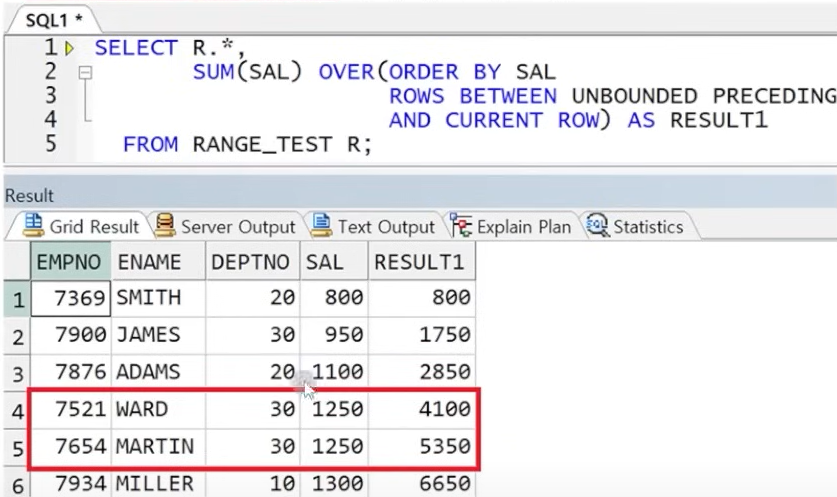This screenshot has width=837, height=497.
Task: Click the MARTIN name cell
Action: (x=159, y=447)
